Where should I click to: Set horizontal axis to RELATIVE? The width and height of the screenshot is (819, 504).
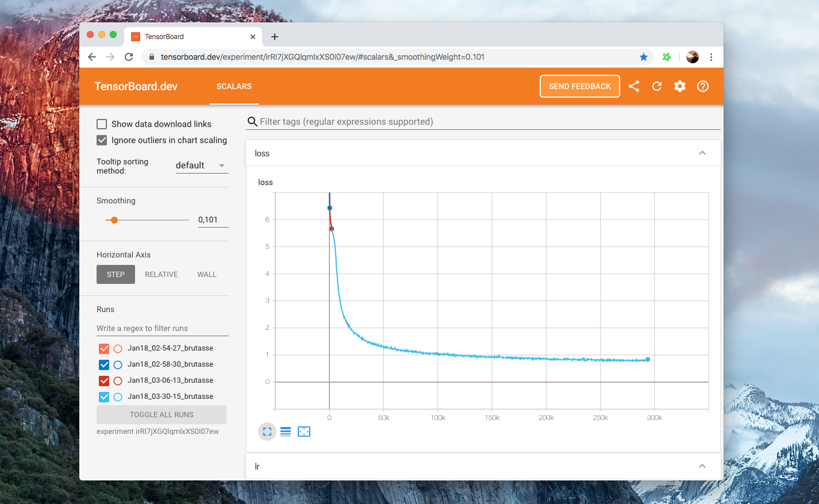tap(161, 275)
